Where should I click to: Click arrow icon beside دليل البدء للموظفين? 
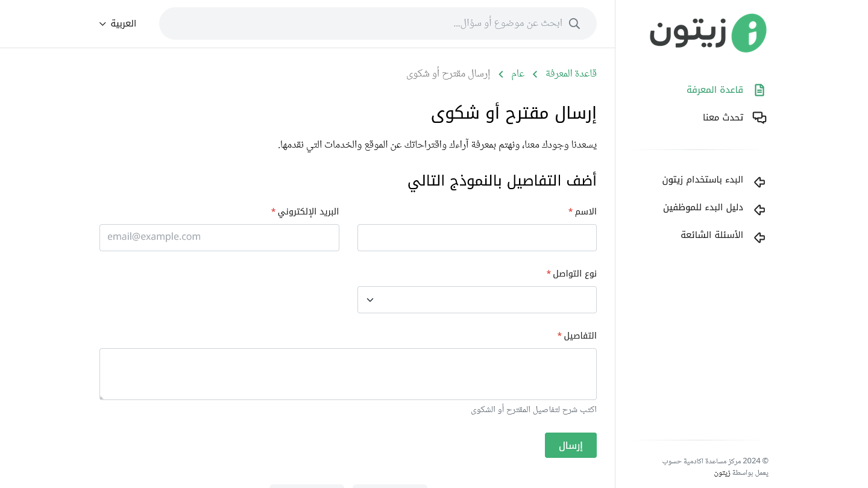tap(759, 209)
